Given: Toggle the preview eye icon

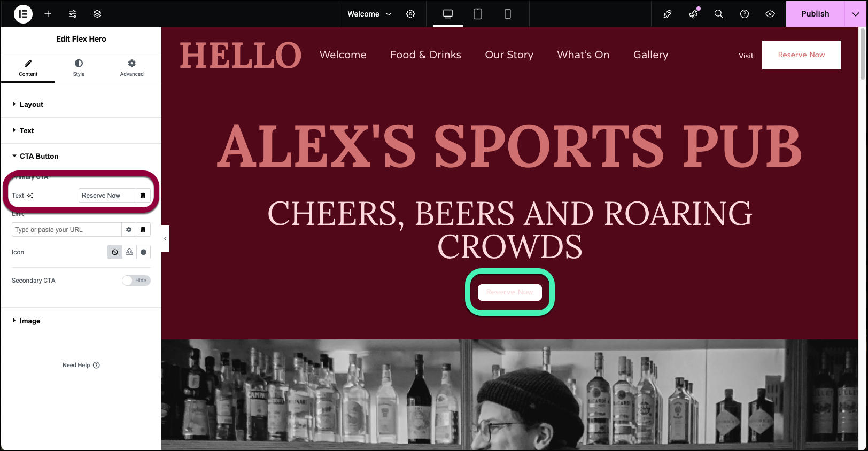Looking at the screenshot, I should point(770,14).
